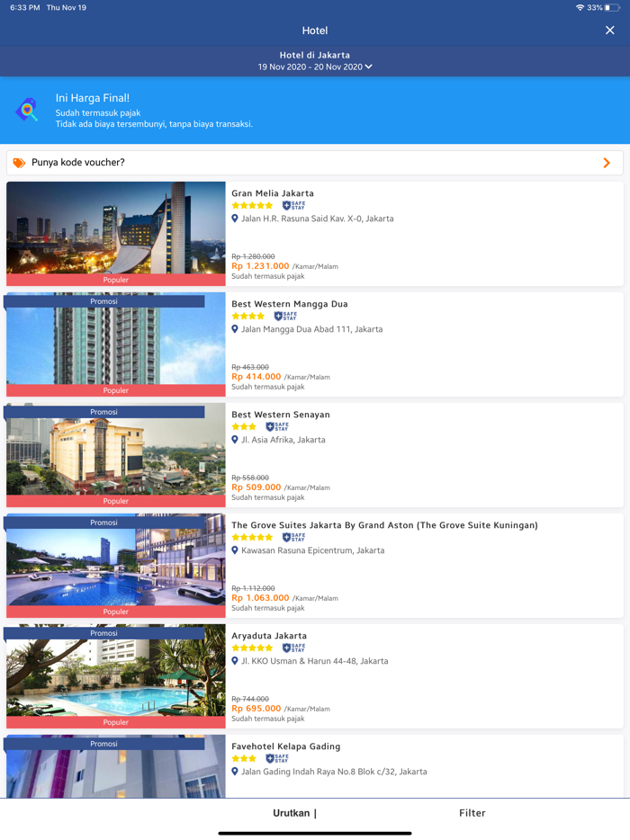Image resolution: width=630 pixels, height=840 pixels.
Task: Tap Promosi ribbon on Aryaduta Jakarta
Action: [104, 633]
